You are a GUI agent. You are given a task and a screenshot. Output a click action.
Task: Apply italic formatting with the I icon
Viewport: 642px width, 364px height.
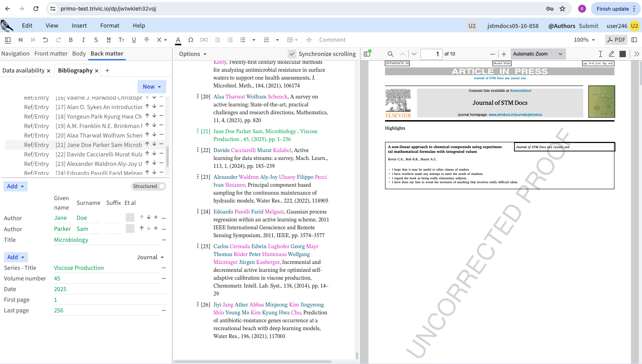pyautogui.click(x=84, y=40)
